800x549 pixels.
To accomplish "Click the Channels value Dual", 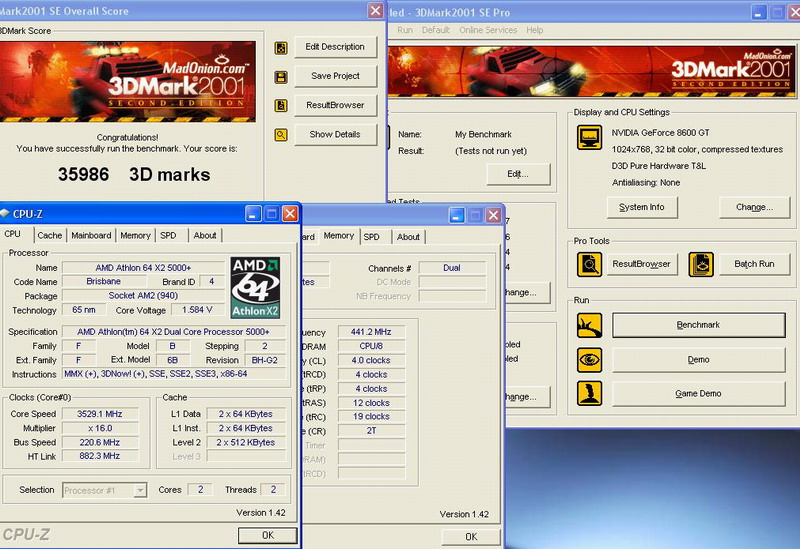I will [x=452, y=268].
